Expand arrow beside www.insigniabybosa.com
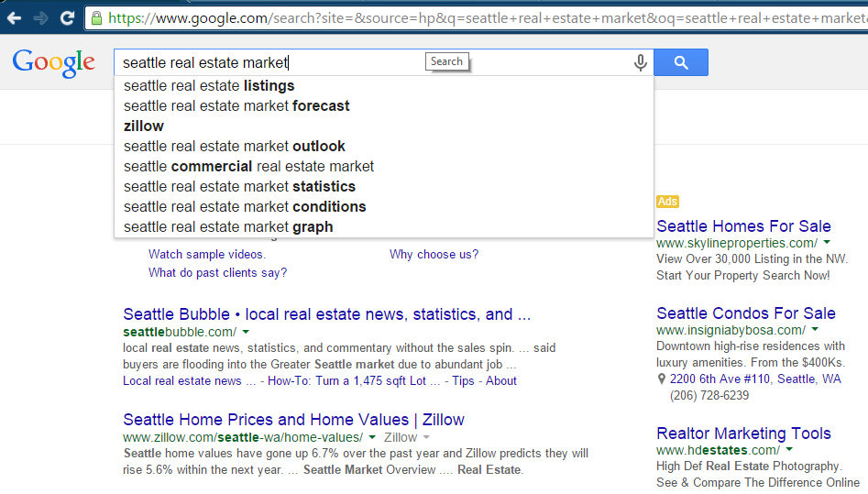This screenshot has width=868, height=494. pos(815,330)
